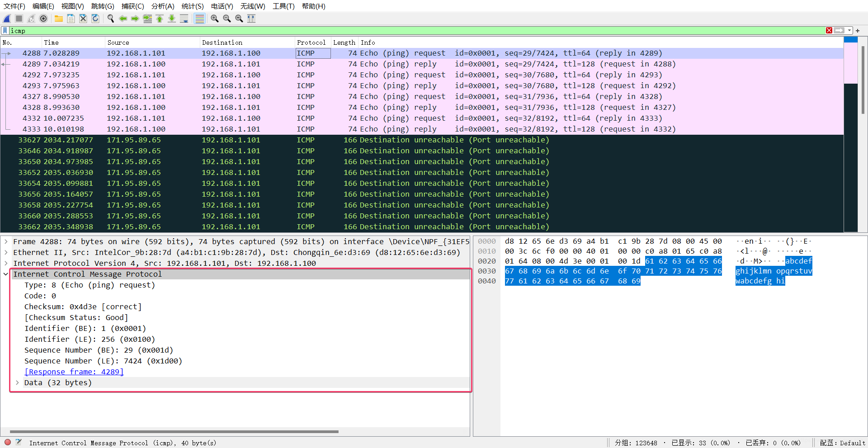Image resolution: width=868 pixels, height=448 pixels.
Task: Click the Go to specified packet icon
Action: 147,19
